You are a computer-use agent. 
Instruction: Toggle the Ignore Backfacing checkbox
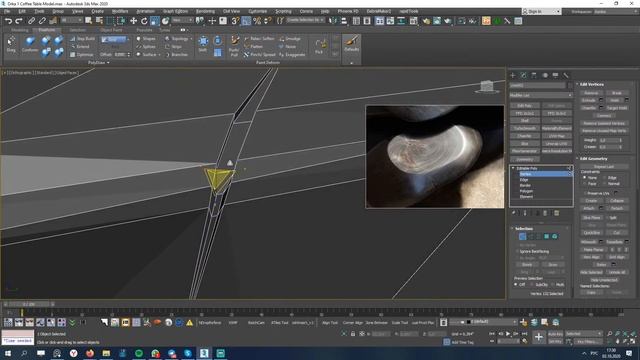(517, 251)
